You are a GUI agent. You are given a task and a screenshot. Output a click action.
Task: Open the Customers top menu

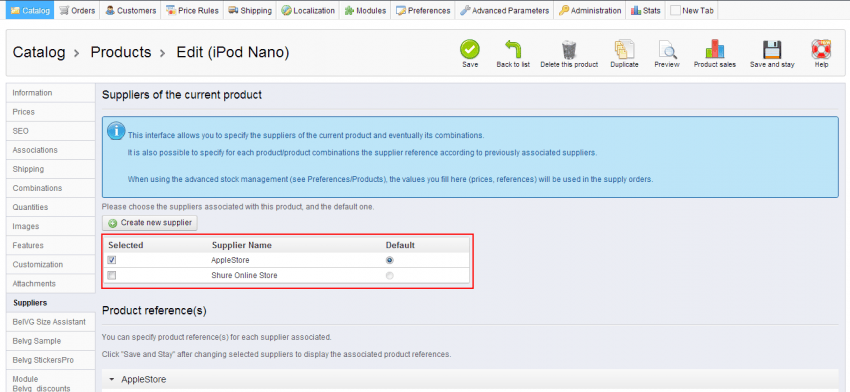(x=130, y=10)
